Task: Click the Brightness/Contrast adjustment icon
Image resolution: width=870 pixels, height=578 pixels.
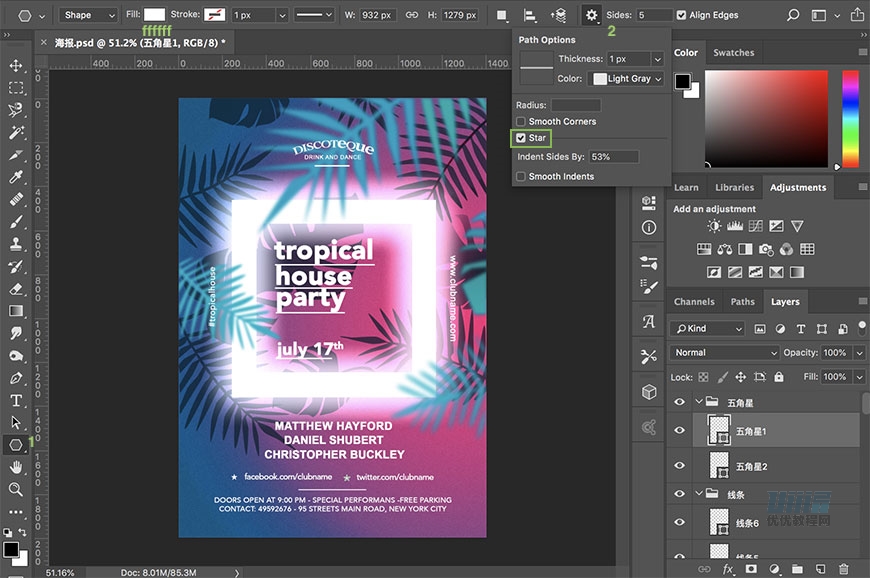Action: (714, 227)
